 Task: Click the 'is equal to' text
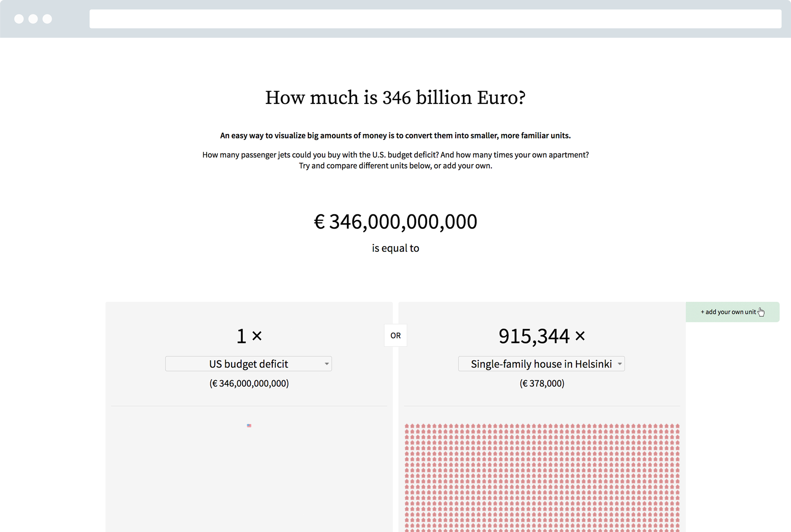point(395,248)
